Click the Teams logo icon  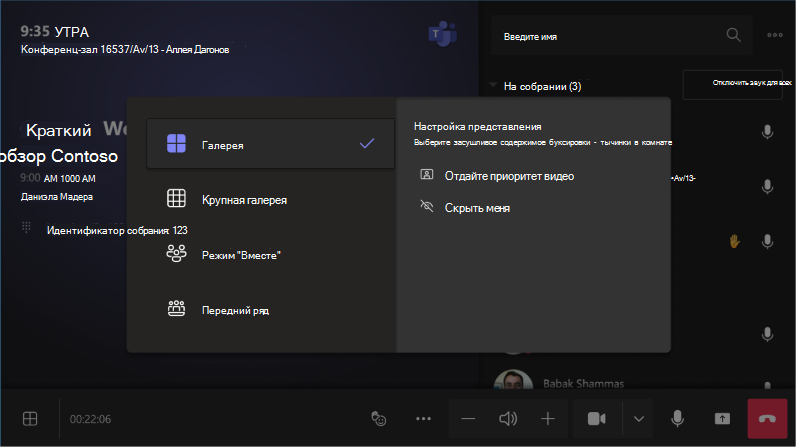click(443, 34)
